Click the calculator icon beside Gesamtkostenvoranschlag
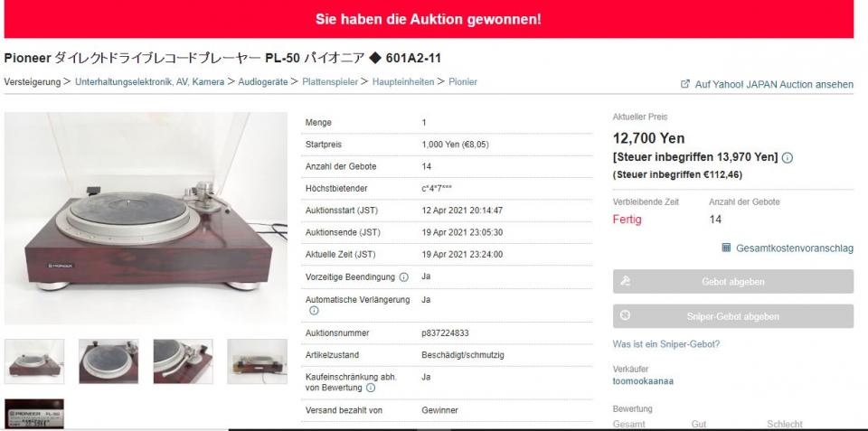Screen dimensions: 868x431 pos(727,248)
